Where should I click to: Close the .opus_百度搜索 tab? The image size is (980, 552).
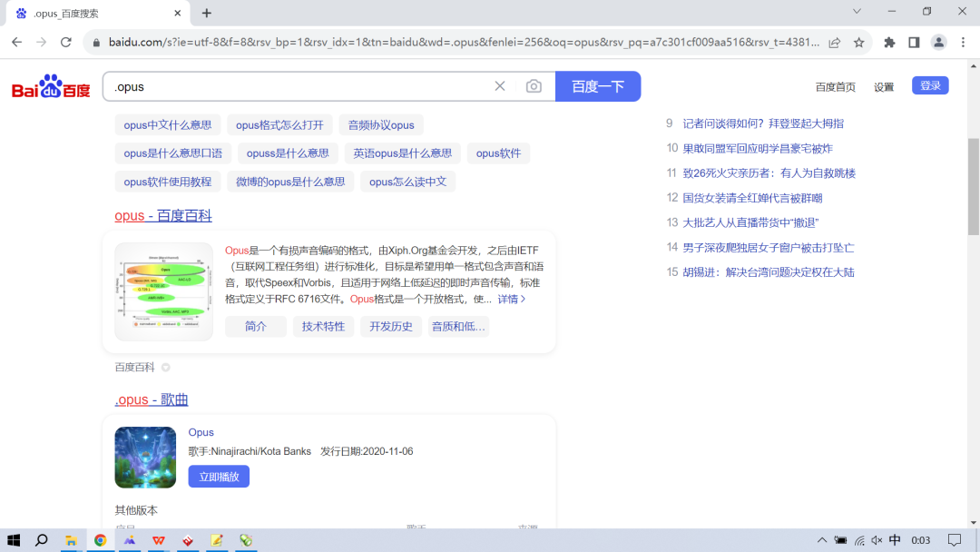[178, 13]
